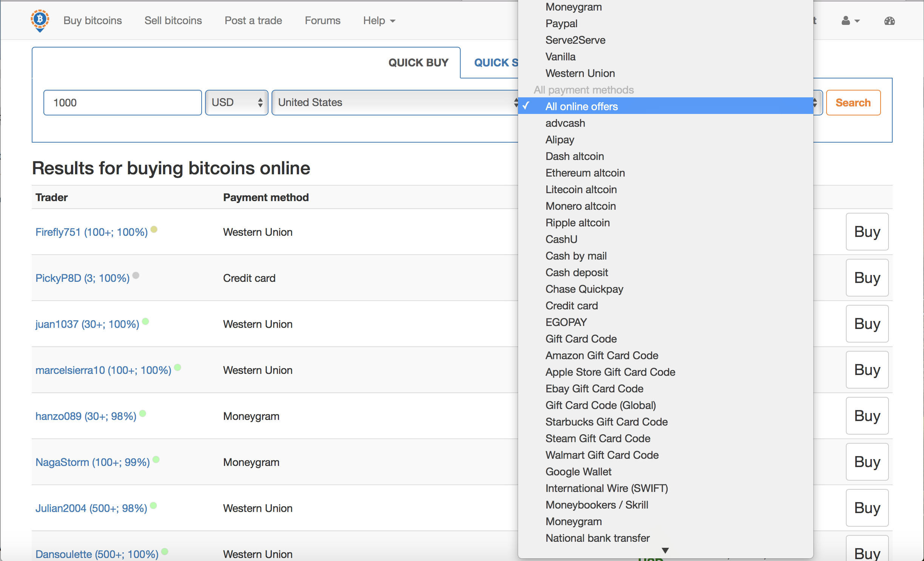Click the amount field showing 1000
Image resolution: width=924 pixels, height=561 pixels.
[x=122, y=103]
